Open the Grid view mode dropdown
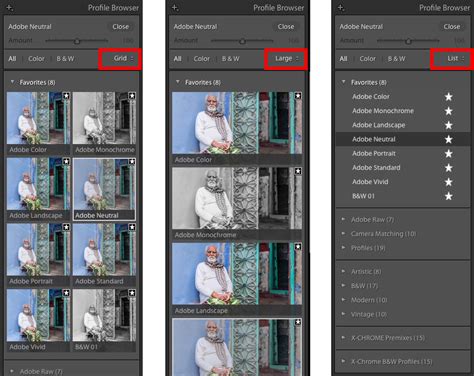 (x=123, y=59)
